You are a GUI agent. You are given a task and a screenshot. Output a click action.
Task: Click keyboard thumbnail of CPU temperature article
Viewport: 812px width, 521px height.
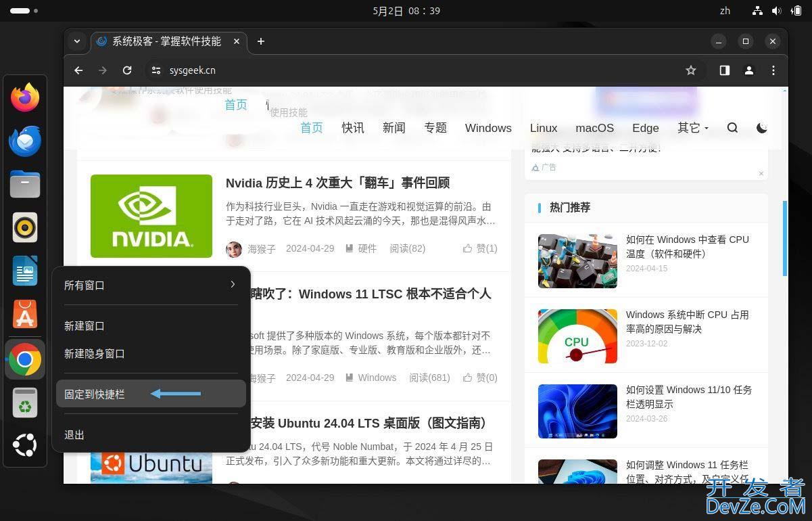pyautogui.click(x=577, y=261)
